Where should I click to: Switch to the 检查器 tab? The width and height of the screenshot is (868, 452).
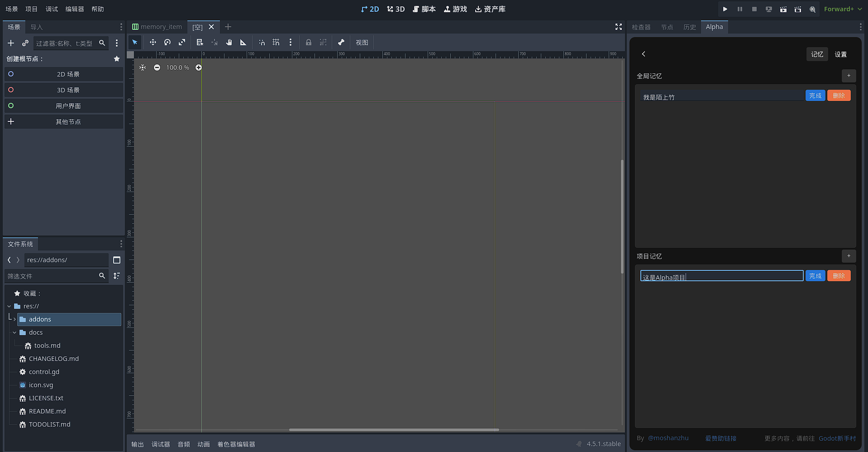(x=641, y=27)
